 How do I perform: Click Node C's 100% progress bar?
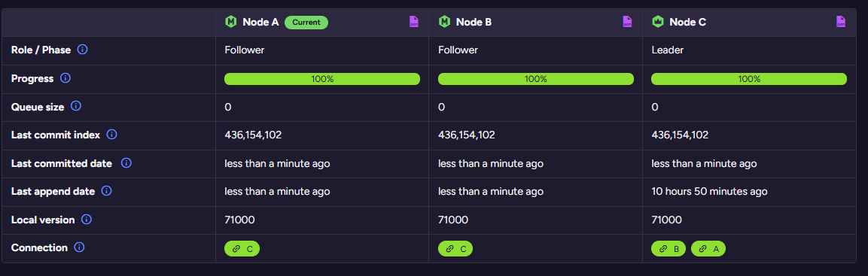[x=749, y=79]
